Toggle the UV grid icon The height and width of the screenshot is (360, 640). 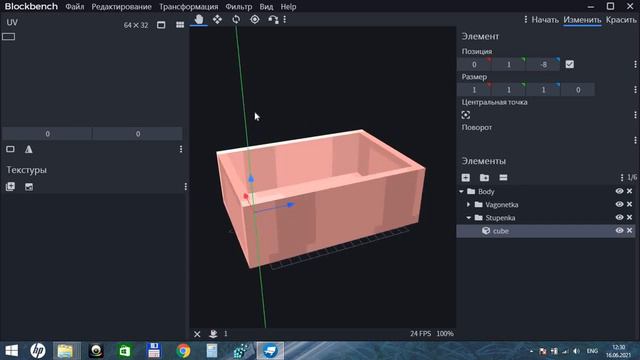(180, 25)
